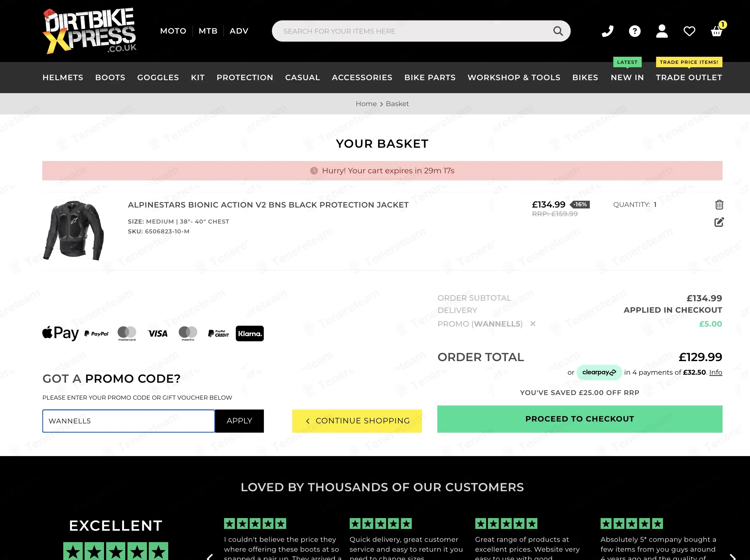
Task: Open the TRADE OUTLET menu
Action: click(x=689, y=78)
